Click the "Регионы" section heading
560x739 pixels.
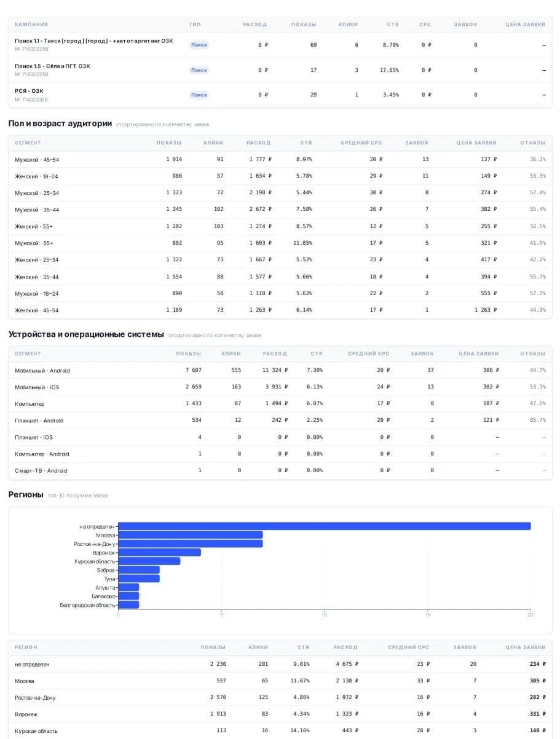tap(26, 495)
